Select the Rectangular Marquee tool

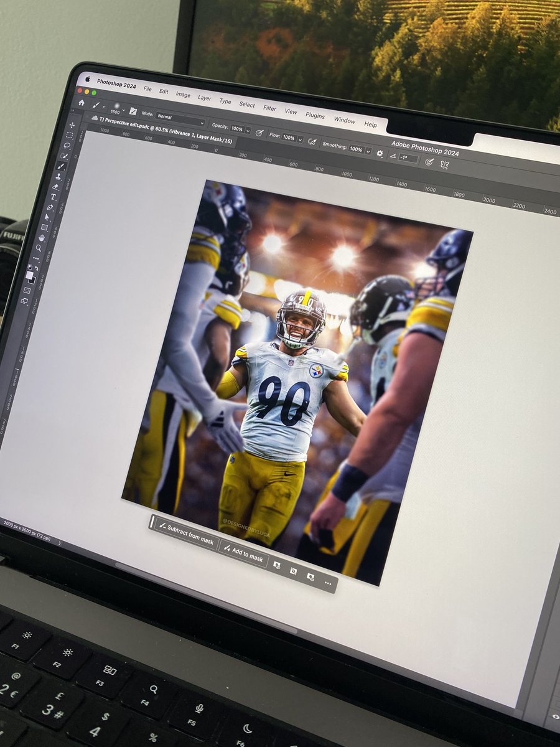[x=70, y=135]
